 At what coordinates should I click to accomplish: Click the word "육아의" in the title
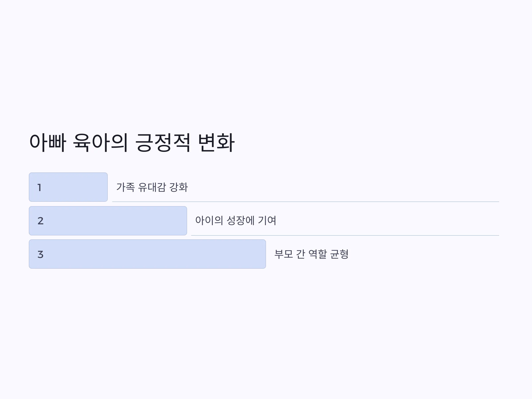coord(100,142)
